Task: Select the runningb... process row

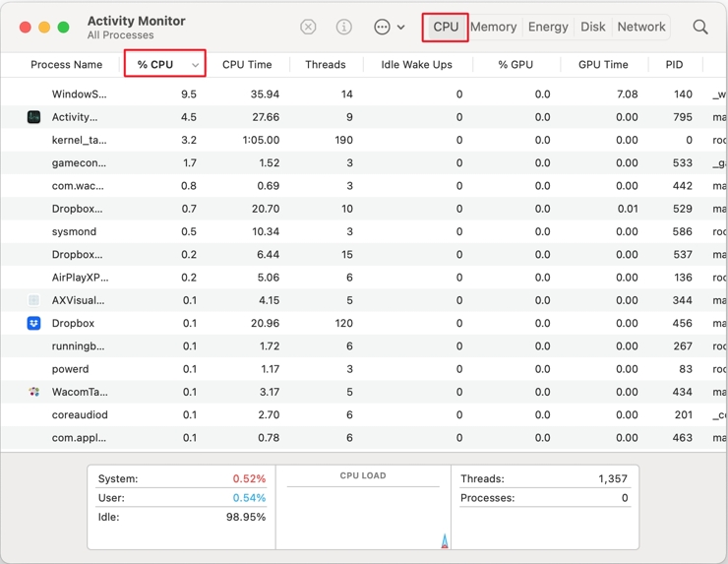Action: click(x=364, y=346)
